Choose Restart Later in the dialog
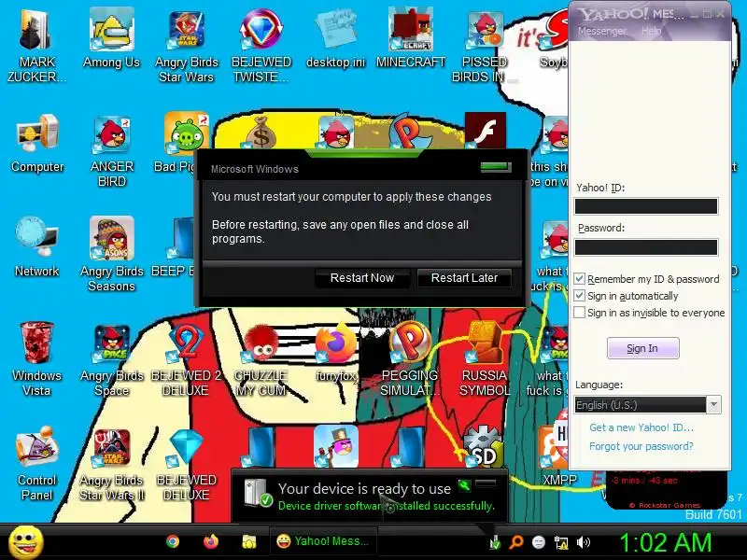This screenshot has width=747, height=560. pyautogui.click(x=464, y=277)
